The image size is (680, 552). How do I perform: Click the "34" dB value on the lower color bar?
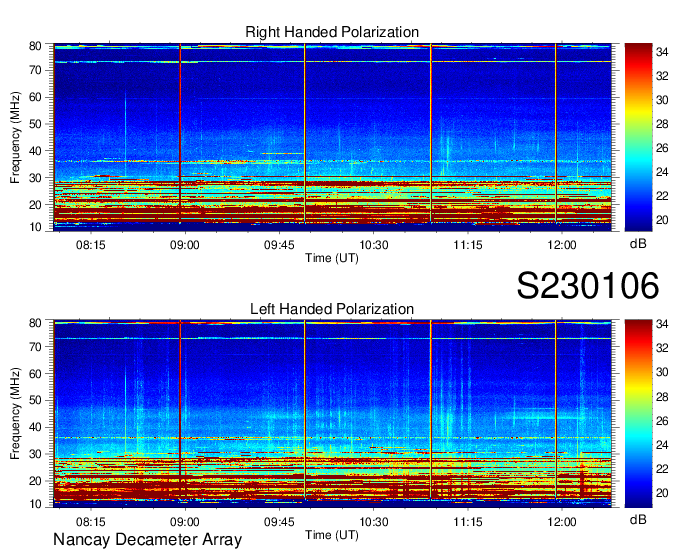click(x=662, y=324)
